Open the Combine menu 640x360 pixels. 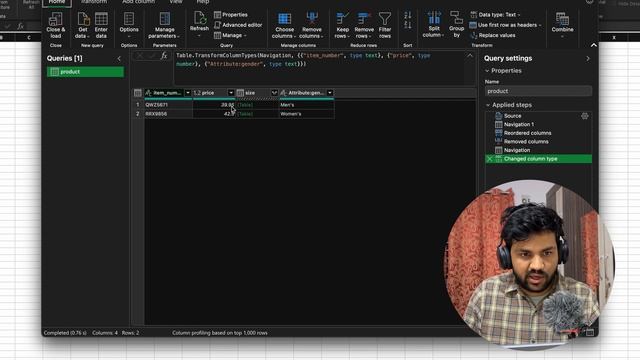pyautogui.click(x=562, y=25)
